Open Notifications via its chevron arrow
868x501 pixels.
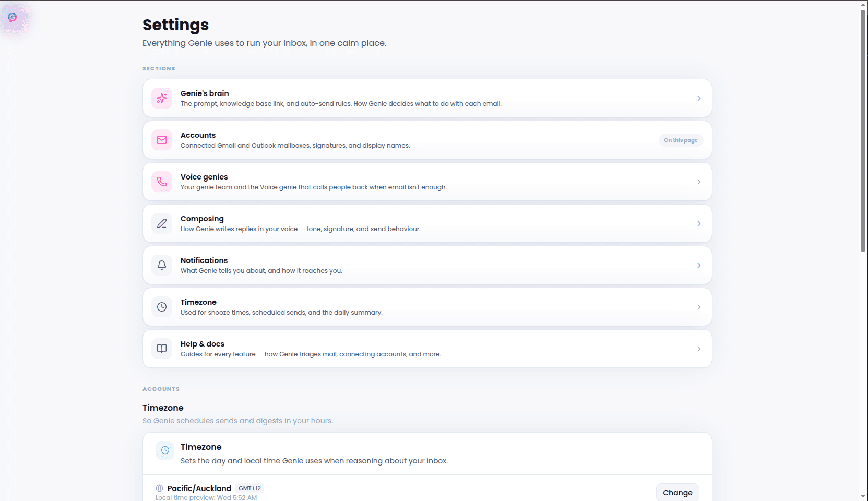699,265
